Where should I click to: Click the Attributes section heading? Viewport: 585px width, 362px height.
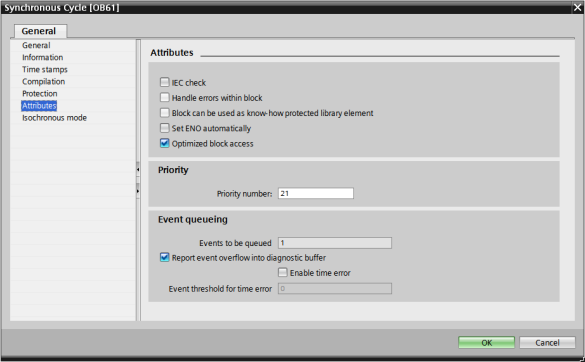172,53
